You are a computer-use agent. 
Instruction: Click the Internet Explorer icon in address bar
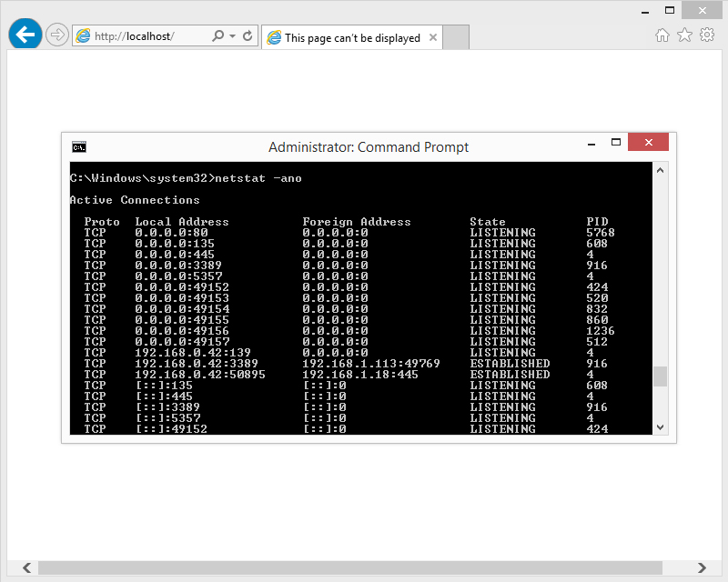[83, 35]
